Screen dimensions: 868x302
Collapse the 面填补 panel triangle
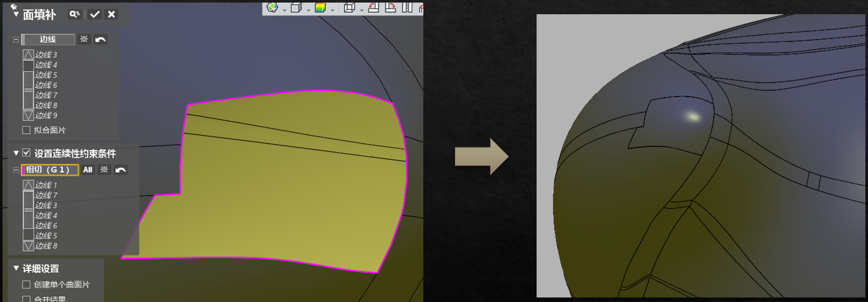point(16,14)
